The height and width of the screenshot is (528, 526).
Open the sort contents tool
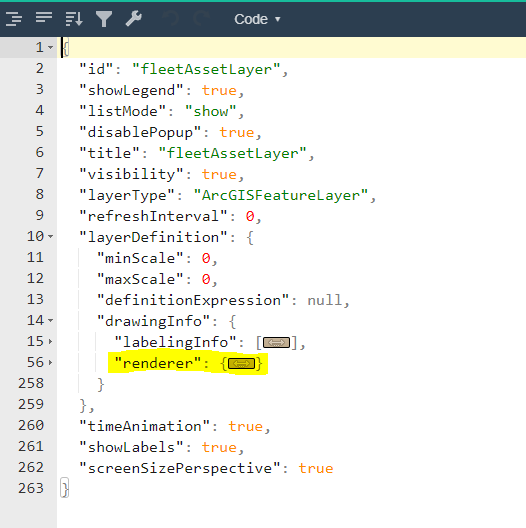click(74, 19)
